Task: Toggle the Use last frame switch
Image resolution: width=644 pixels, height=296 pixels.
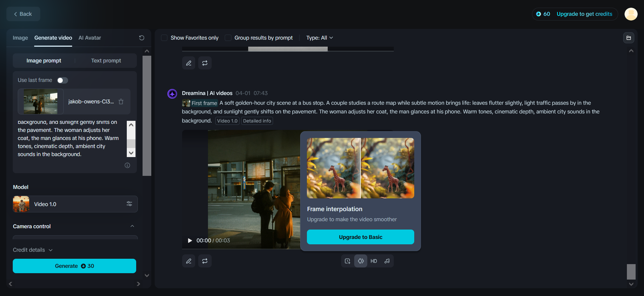Action: pyautogui.click(x=62, y=80)
